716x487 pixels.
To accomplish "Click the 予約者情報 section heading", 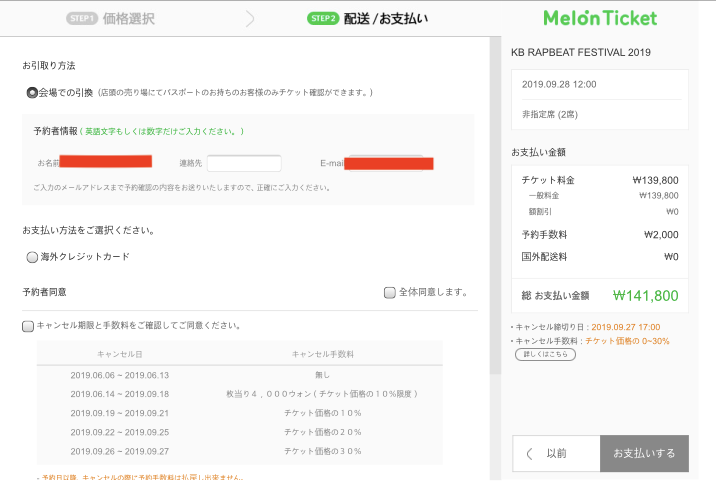I will (56, 131).
